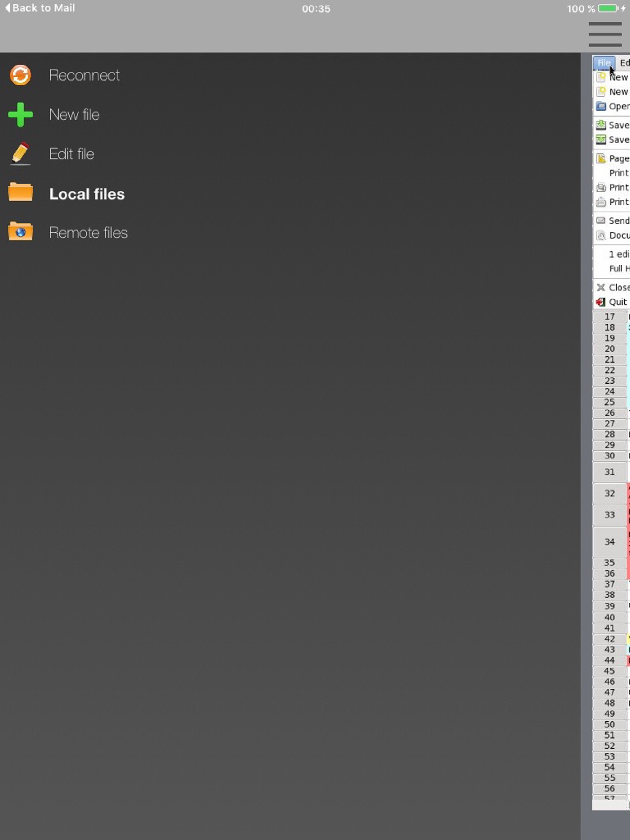Click row header 42 in spreadsheet
The image size is (630, 840).
(x=609, y=639)
